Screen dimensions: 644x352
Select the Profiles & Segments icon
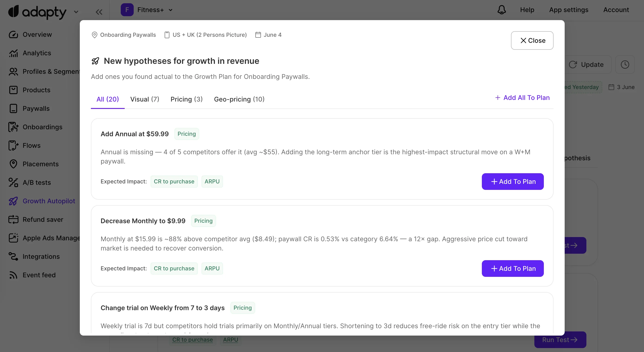pyautogui.click(x=13, y=71)
